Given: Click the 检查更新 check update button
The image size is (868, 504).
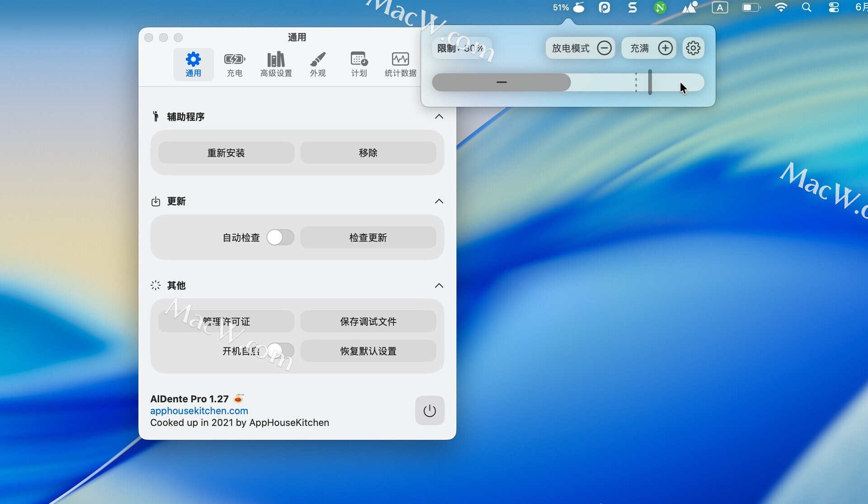Looking at the screenshot, I should [x=368, y=238].
